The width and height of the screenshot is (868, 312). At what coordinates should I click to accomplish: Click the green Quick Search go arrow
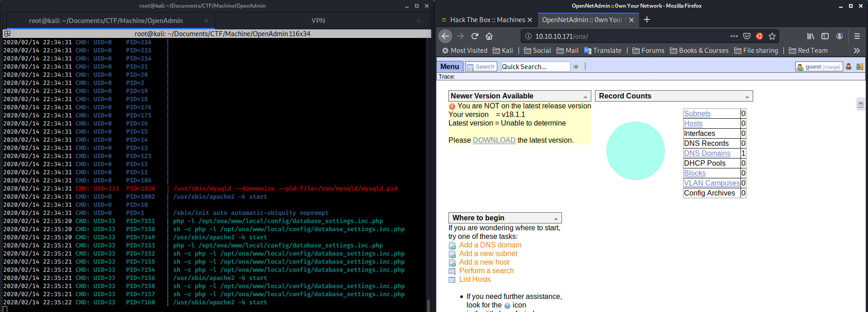tap(576, 67)
